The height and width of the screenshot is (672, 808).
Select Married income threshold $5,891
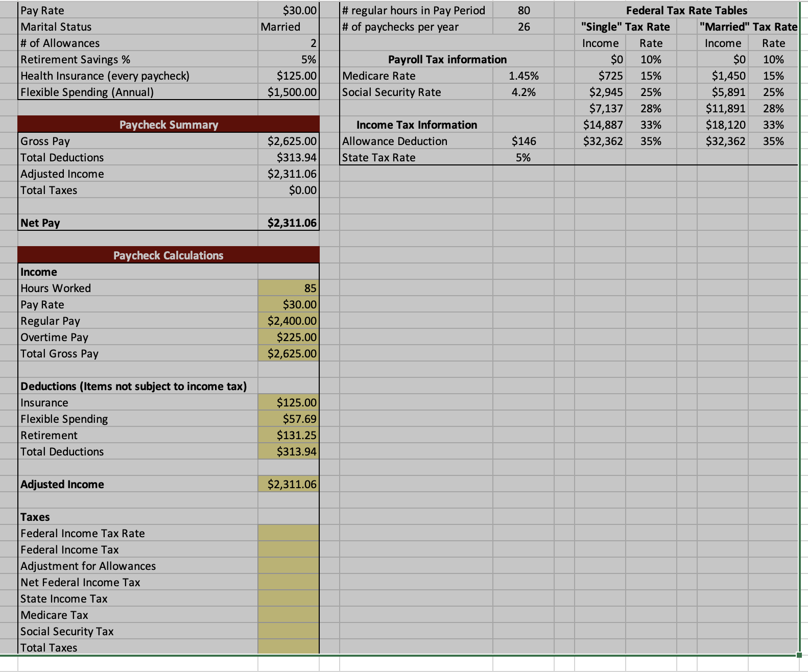click(x=723, y=92)
